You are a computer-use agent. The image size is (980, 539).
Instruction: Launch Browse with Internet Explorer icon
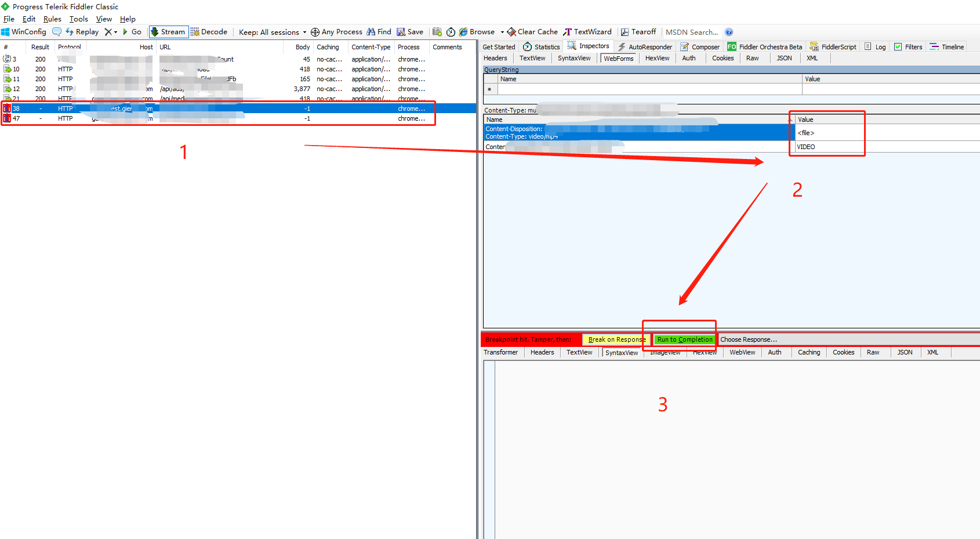[x=477, y=32]
